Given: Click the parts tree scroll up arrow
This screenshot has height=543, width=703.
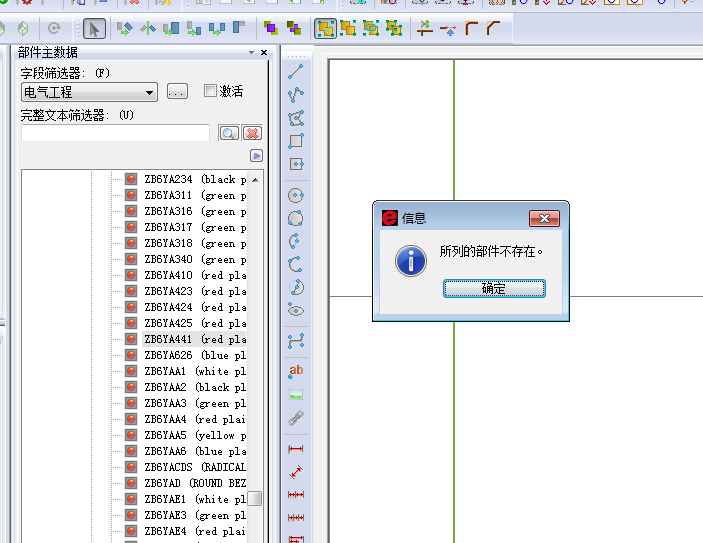Looking at the screenshot, I should (x=255, y=180).
